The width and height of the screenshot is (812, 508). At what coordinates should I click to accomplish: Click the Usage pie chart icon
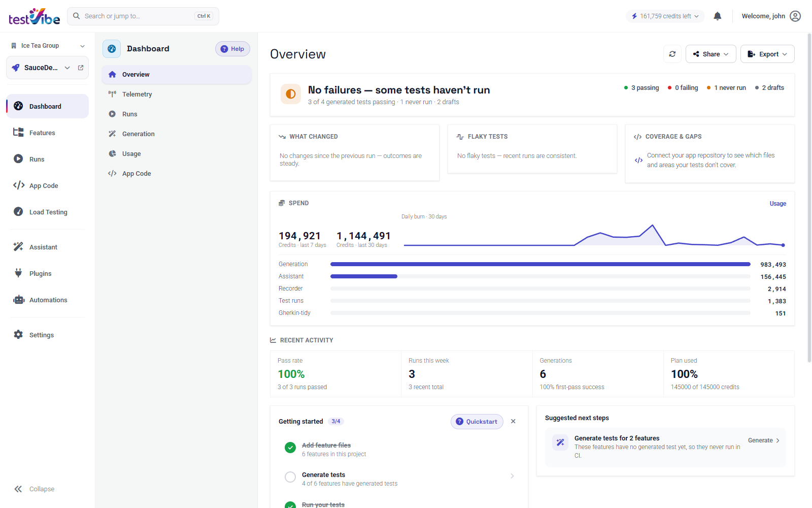coord(112,153)
